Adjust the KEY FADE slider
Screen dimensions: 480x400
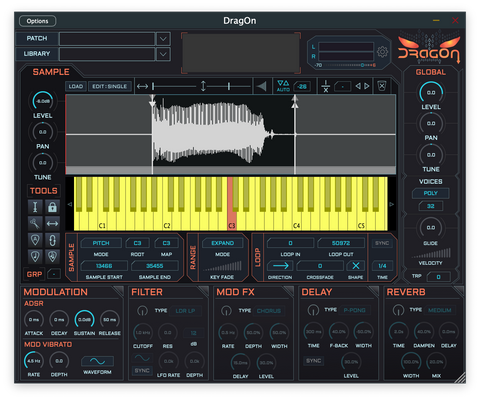pos(222,266)
